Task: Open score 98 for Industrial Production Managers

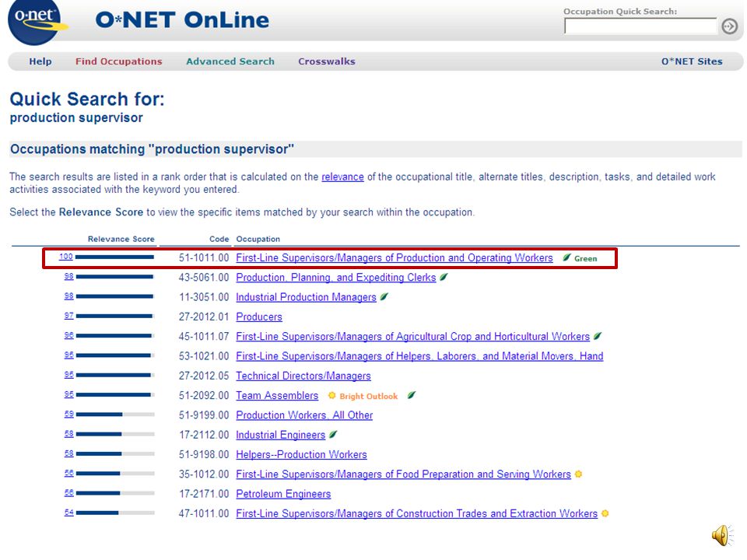Action: (69, 296)
